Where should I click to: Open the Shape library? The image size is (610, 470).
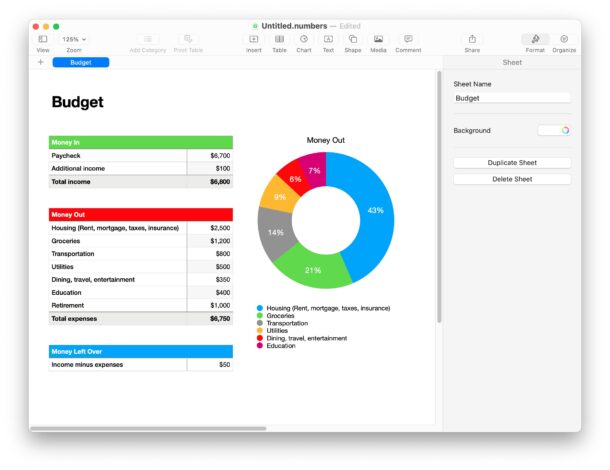[353, 39]
